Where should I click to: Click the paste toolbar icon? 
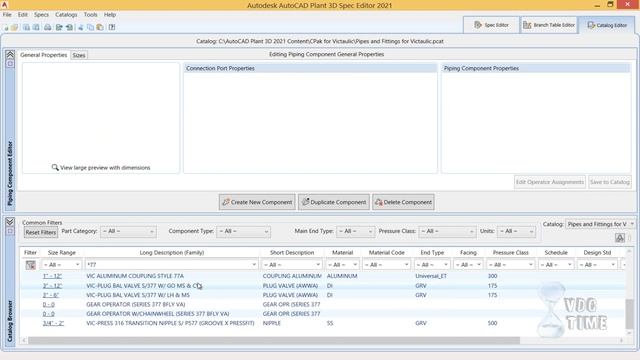(x=100, y=27)
